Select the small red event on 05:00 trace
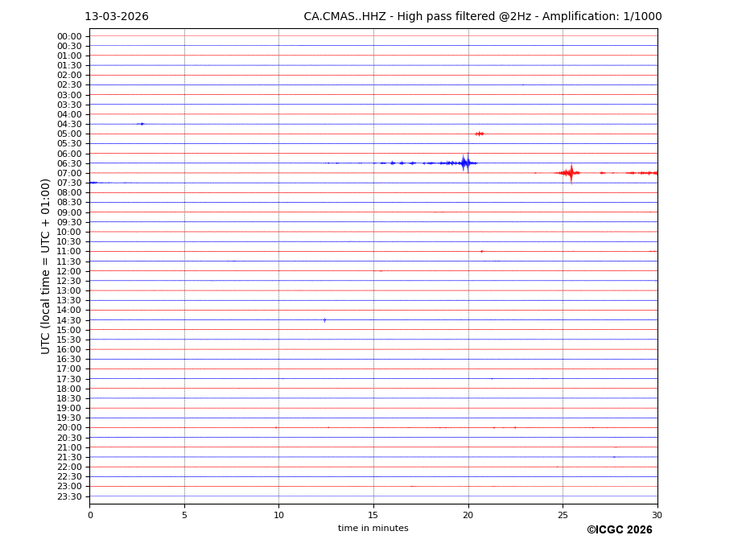 pyautogui.click(x=479, y=134)
